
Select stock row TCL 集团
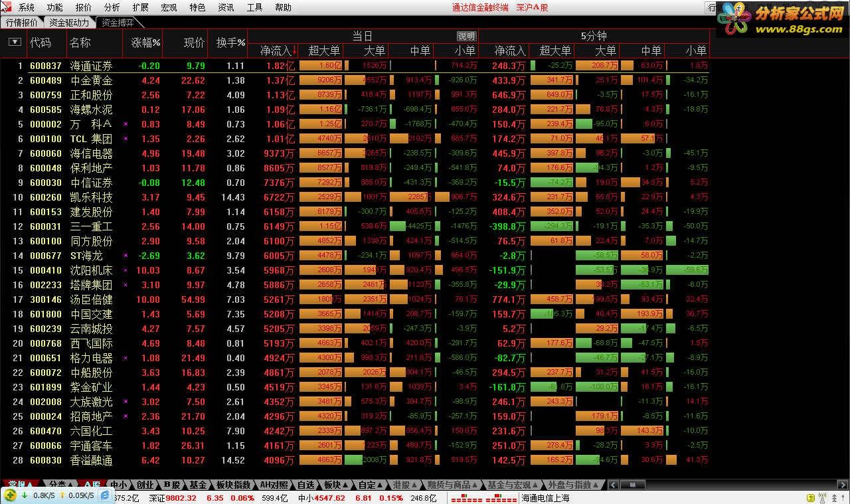point(354,139)
